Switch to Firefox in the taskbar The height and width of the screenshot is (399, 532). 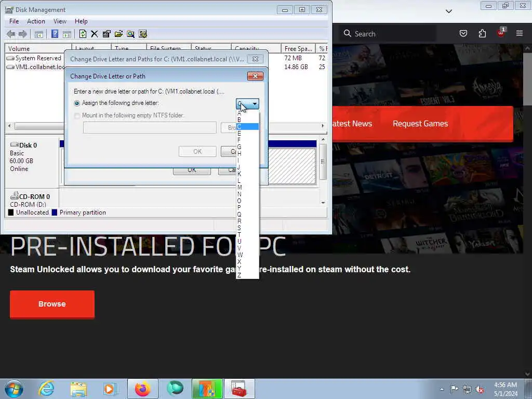click(143, 389)
